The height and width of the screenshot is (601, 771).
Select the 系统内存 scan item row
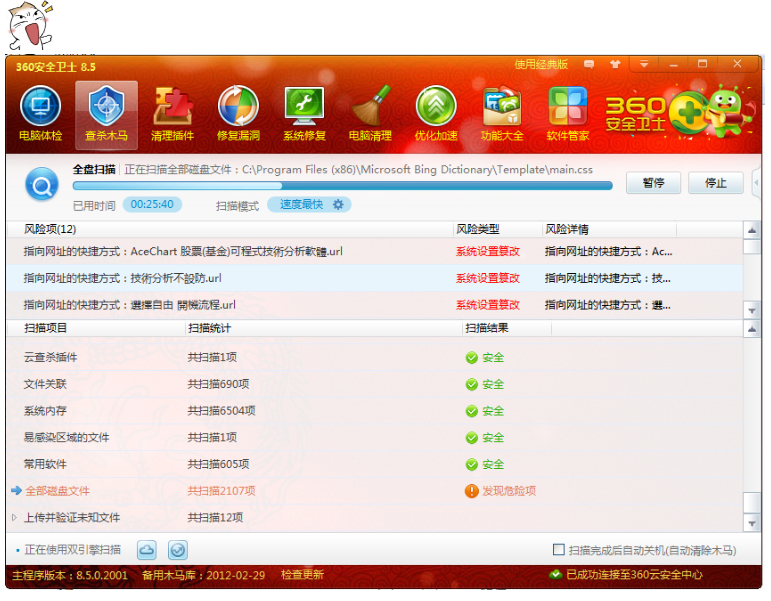pos(375,411)
